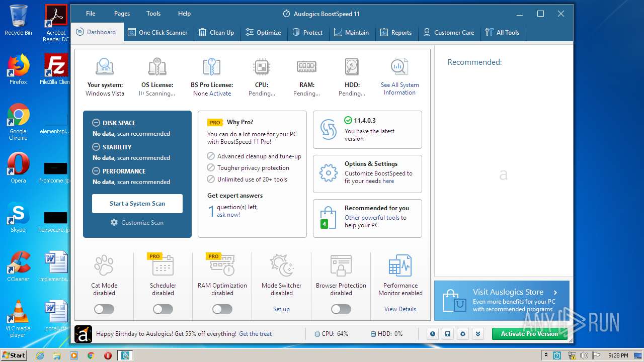
Task: Open the All Tools tab
Action: click(502, 32)
